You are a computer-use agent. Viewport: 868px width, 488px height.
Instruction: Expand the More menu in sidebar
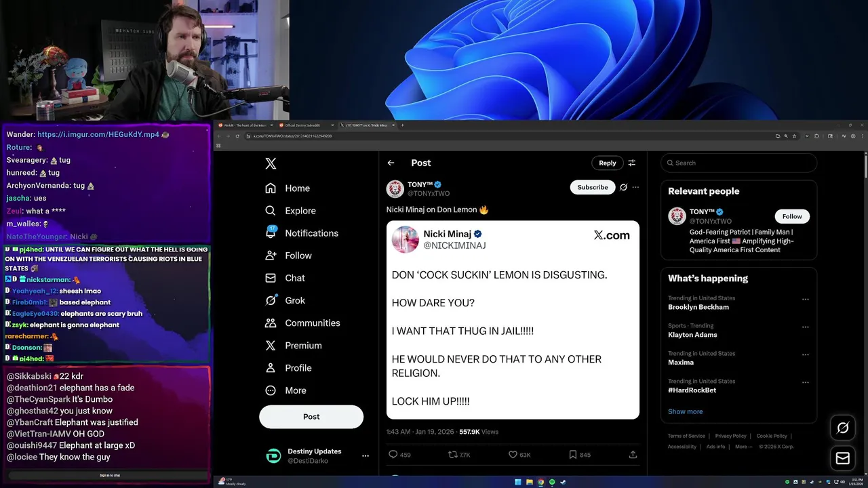tap(285, 390)
